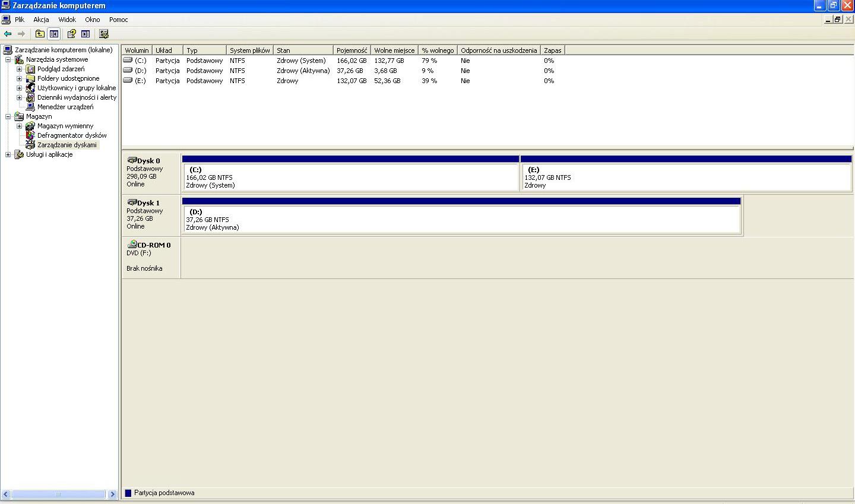This screenshot has height=504, width=855.
Task: Select Użytkownicy i grupy lokalne icon
Action: (x=30, y=88)
